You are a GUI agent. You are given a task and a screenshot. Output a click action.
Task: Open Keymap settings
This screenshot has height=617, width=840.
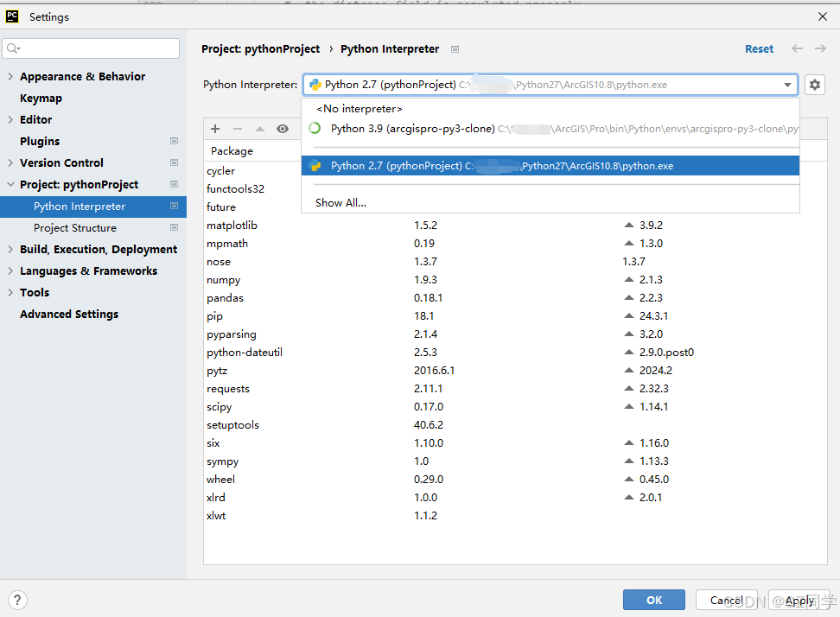pos(41,98)
